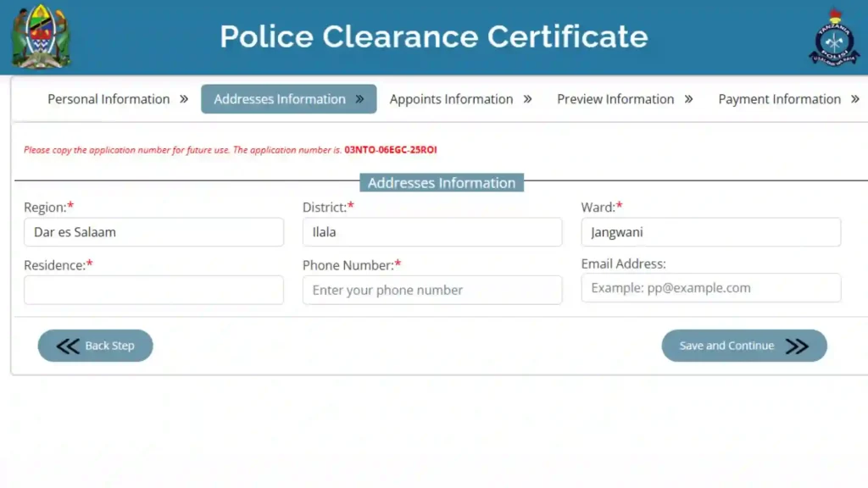
Task: Click the Tanzania coat of arms logo
Action: click(x=41, y=36)
